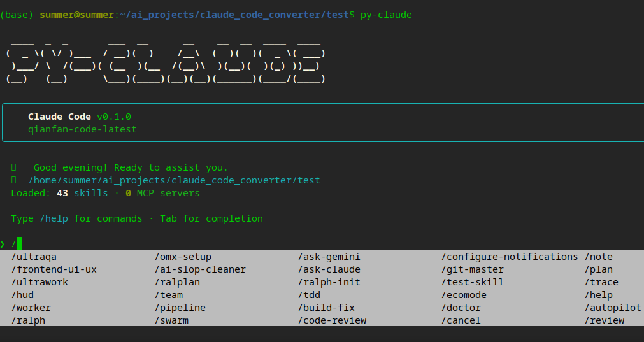Select the /ecomode suggestion
Image resolution: width=644 pixels, height=342 pixels.
[x=464, y=295]
